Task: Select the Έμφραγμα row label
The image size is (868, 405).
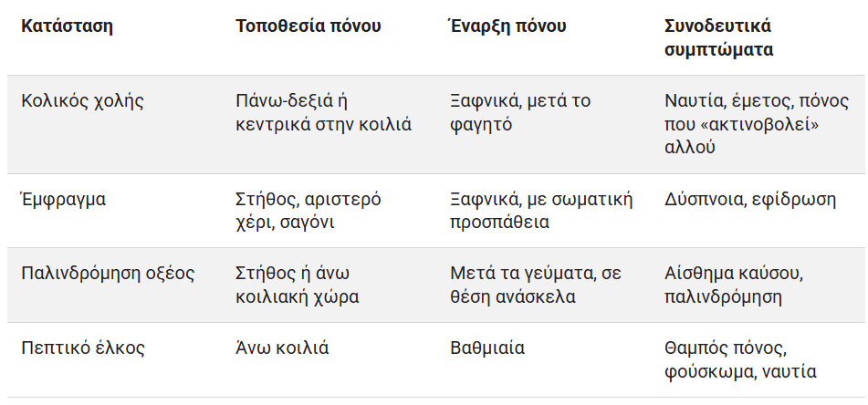Action: pos(64,199)
